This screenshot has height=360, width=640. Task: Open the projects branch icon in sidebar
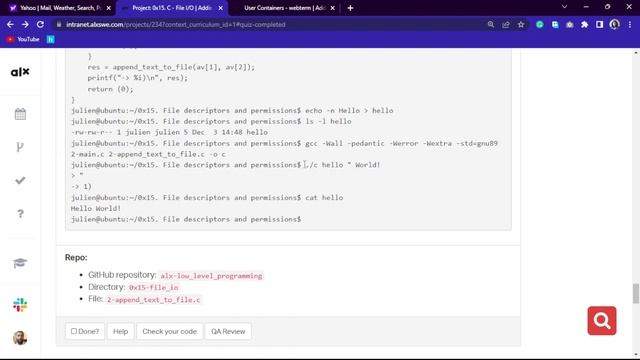tap(20, 147)
